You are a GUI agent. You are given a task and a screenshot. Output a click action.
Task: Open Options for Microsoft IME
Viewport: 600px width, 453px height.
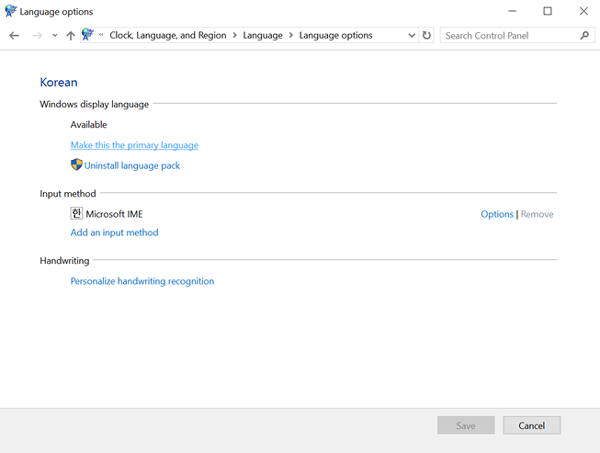pos(496,214)
